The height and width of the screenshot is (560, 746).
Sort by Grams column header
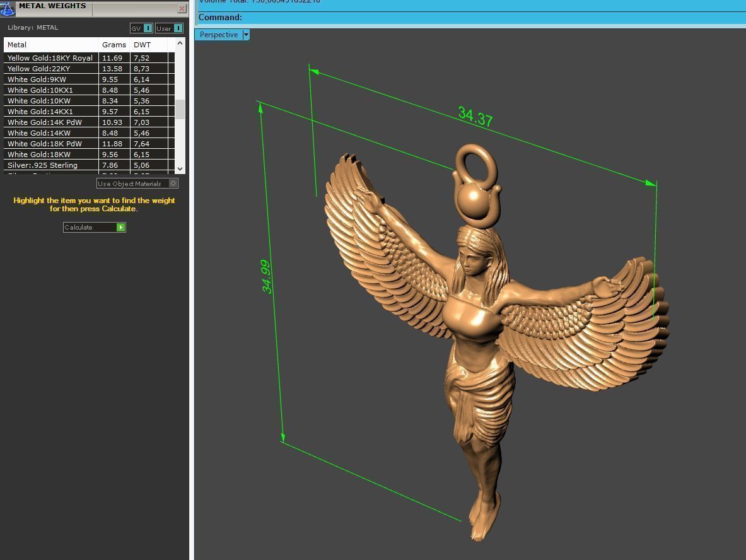114,45
